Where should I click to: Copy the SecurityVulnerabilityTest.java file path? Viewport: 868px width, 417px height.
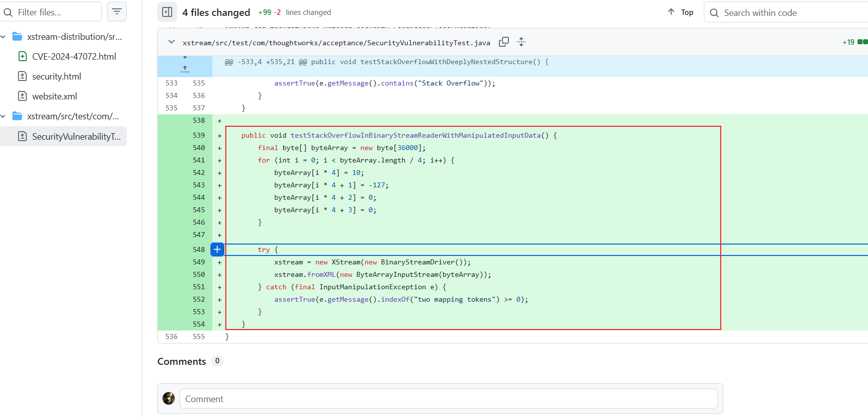[x=504, y=42]
